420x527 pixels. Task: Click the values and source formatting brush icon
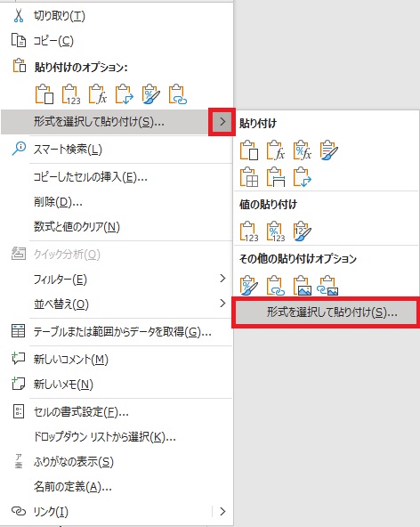(303, 231)
